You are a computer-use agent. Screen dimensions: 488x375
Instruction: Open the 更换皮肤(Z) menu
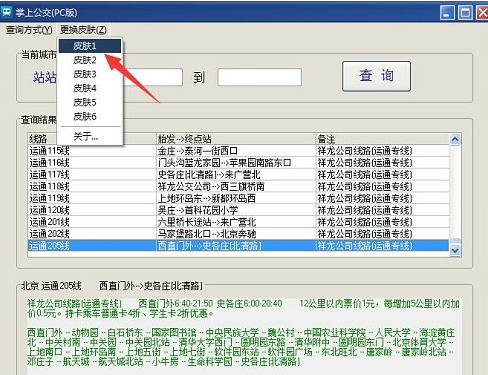tap(83, 30)
